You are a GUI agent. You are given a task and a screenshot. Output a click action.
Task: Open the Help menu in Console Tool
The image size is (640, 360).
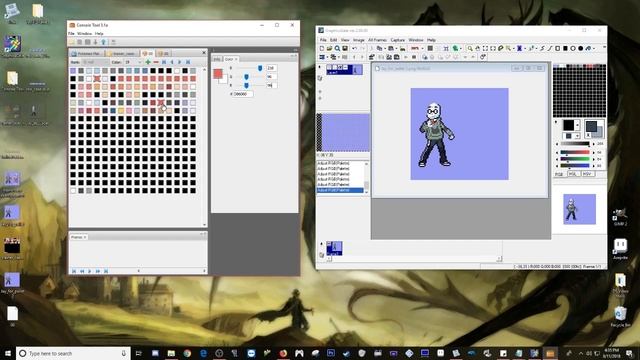click(99, 33)
